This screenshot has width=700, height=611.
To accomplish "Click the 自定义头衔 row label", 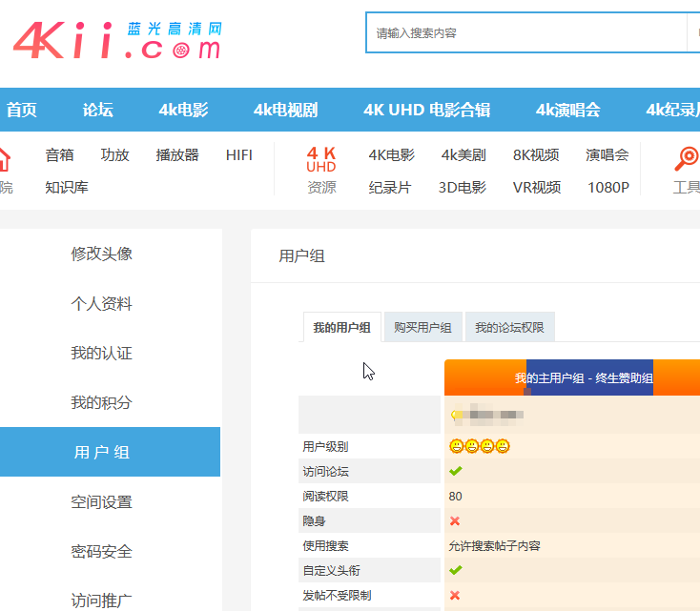I will [331, 570].
